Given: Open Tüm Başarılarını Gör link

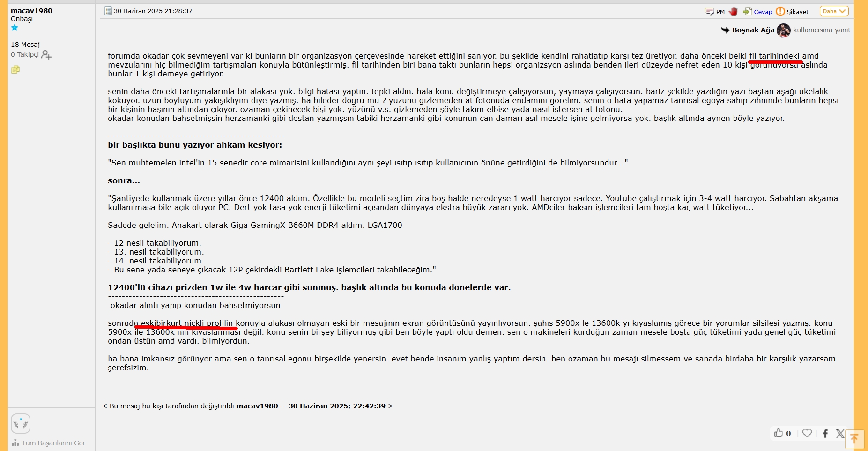Looking at the screenshot, I should coord(49,443).
